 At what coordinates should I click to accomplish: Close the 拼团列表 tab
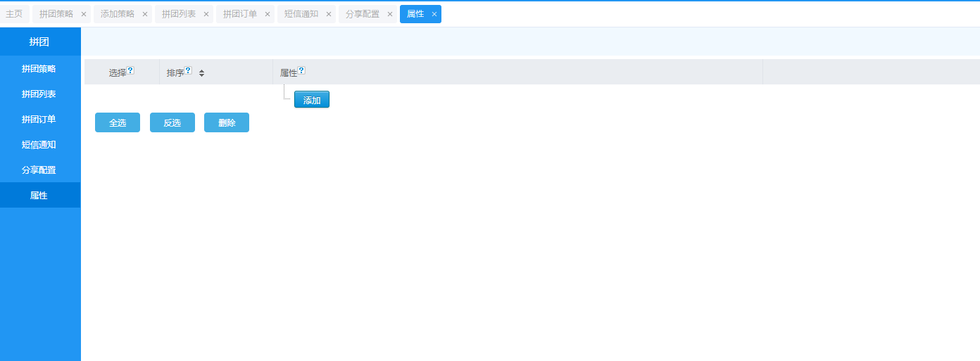(206, 14)
